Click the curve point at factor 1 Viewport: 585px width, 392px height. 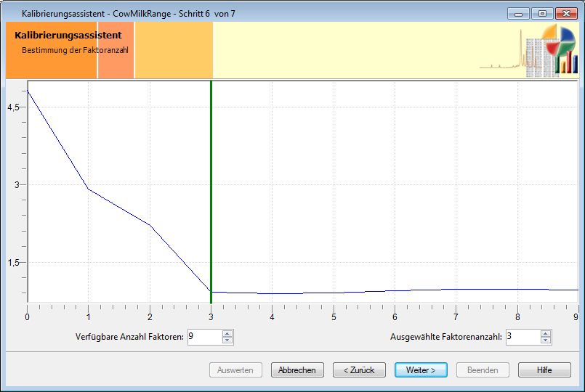[x=88, y=189]
